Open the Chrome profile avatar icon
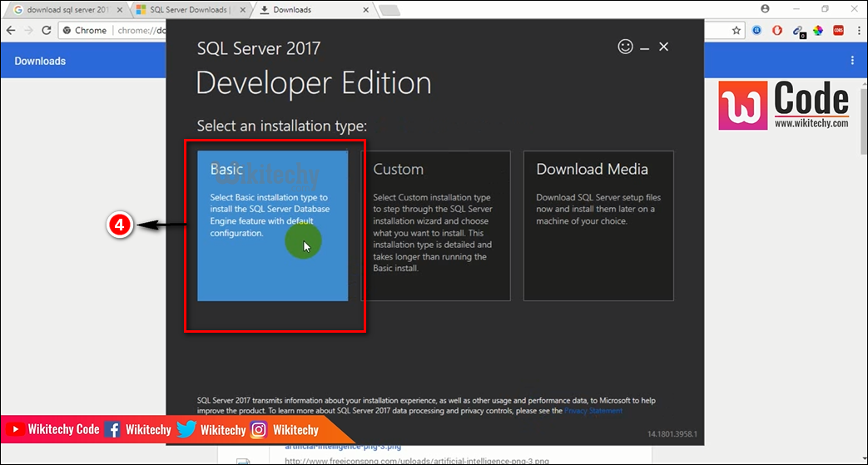 pyautogui.click(x=765, y=8)
